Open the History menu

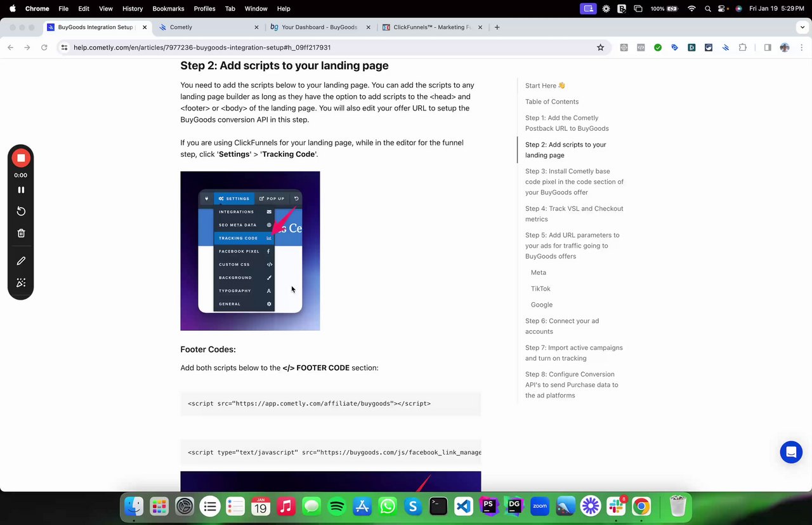point(133,9)
